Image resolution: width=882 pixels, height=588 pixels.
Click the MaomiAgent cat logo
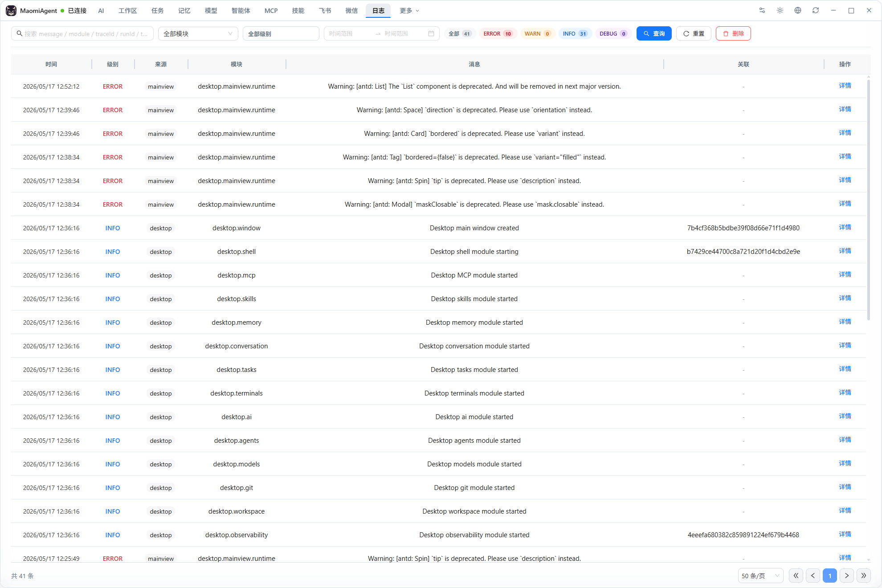coord(11,11)
